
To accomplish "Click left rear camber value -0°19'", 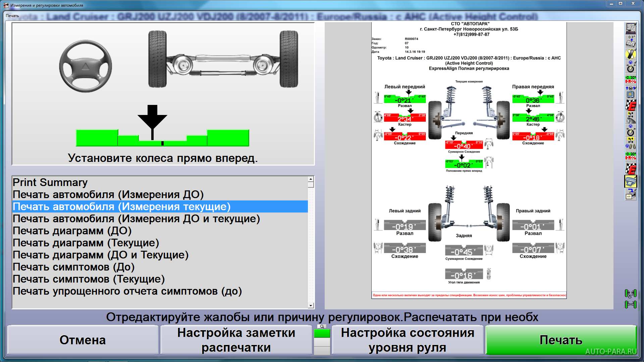I will (x=405, y=227).
